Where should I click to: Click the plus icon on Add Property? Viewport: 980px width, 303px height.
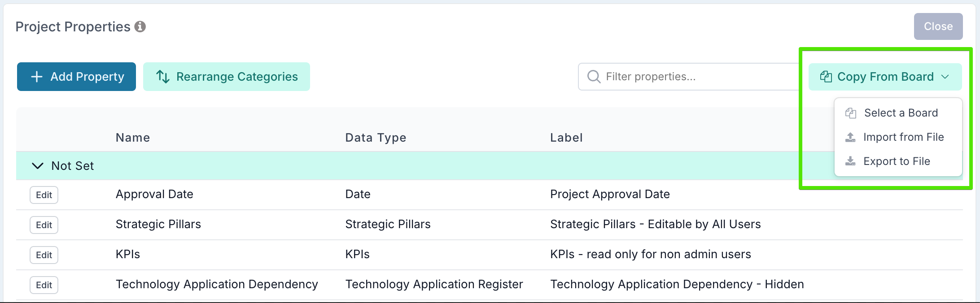pyautogui.click(x=37, y=77)
